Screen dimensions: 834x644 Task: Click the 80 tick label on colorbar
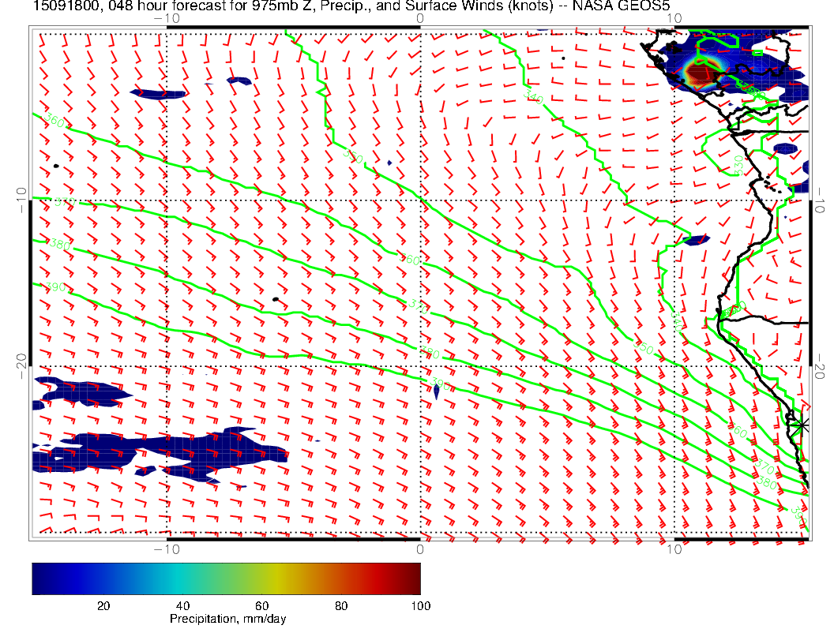click(x=341, y=606)
